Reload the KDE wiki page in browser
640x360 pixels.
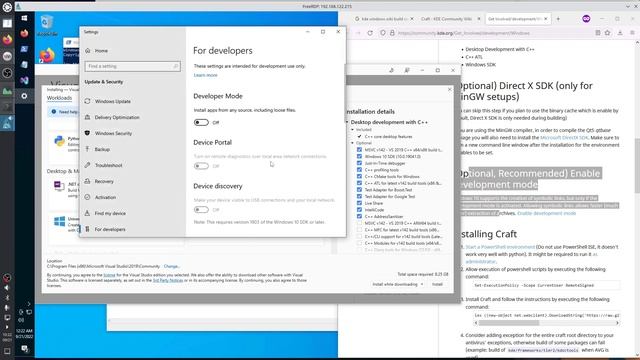pyautogui.click(x=370, y=33)
